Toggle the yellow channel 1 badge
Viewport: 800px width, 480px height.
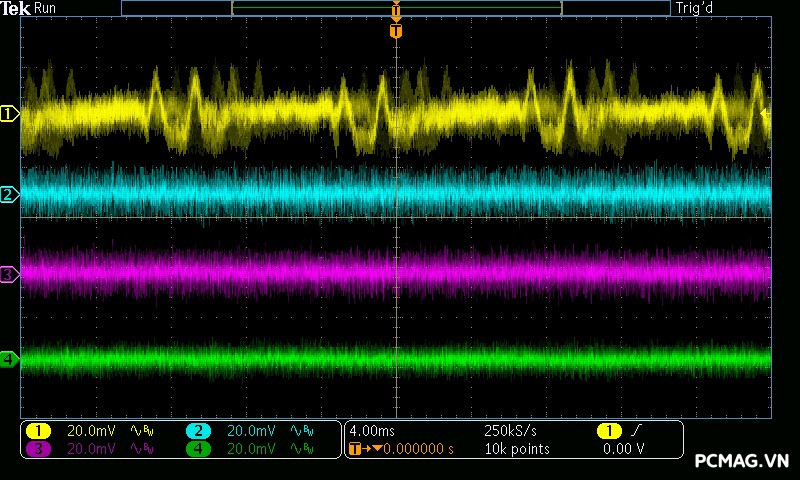click(x=38, y=431)
